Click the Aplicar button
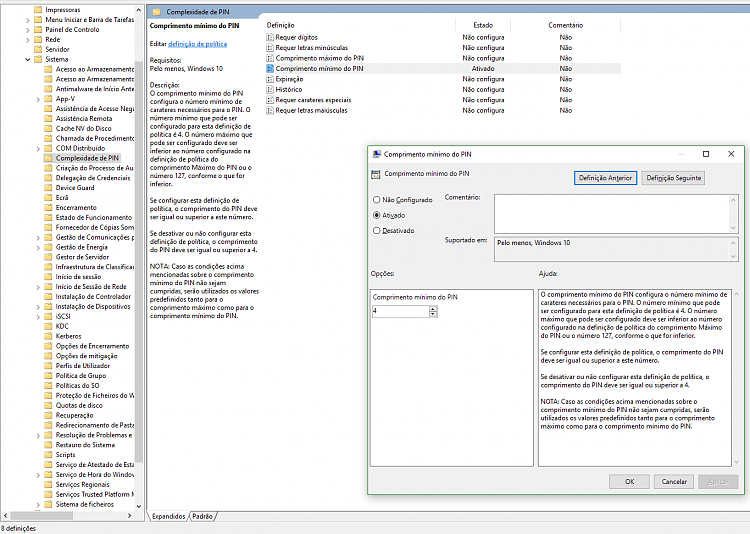Image resolution: width=750 pixels, height=534 pixels. tap(718, 482)
